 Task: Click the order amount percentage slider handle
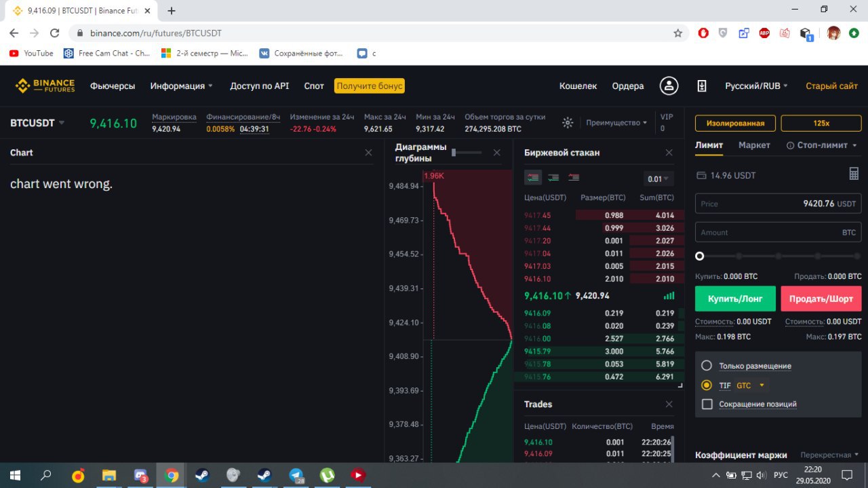(x=700, y=256)
